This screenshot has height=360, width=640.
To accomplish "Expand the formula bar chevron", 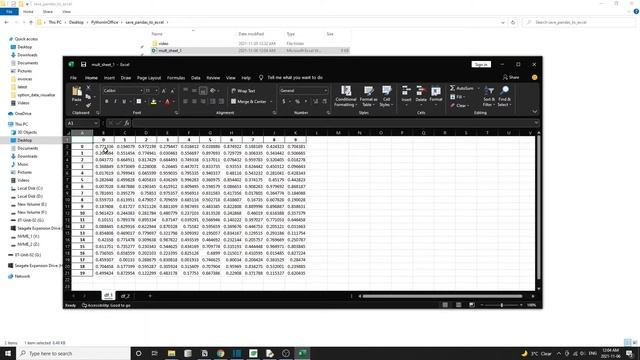I will coord(536,123).
